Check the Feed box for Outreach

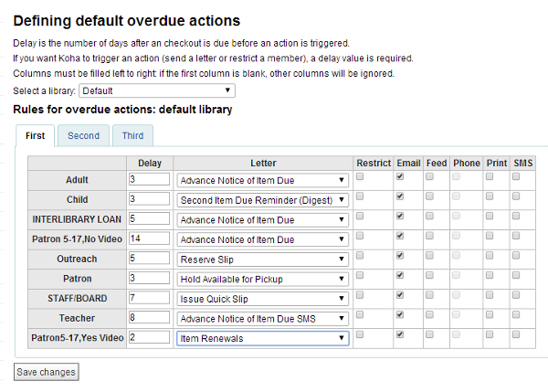tap(429, 256)
